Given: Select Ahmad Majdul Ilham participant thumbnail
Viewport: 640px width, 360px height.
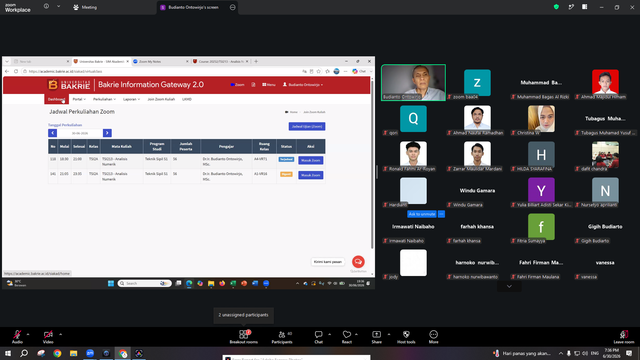Looking at the screenshot, I should tap(605, 82).
